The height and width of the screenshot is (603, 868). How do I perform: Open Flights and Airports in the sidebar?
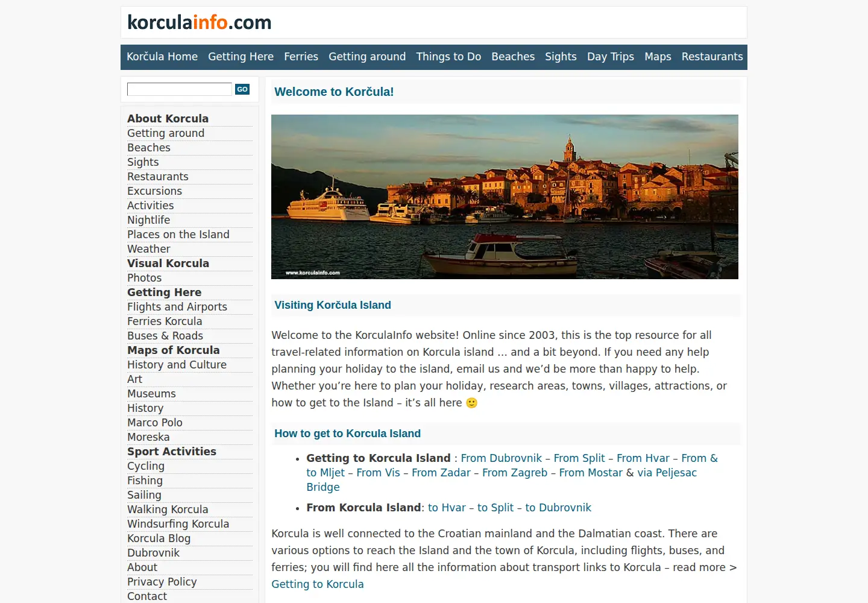pyautogui.click(x=177, y=307)
